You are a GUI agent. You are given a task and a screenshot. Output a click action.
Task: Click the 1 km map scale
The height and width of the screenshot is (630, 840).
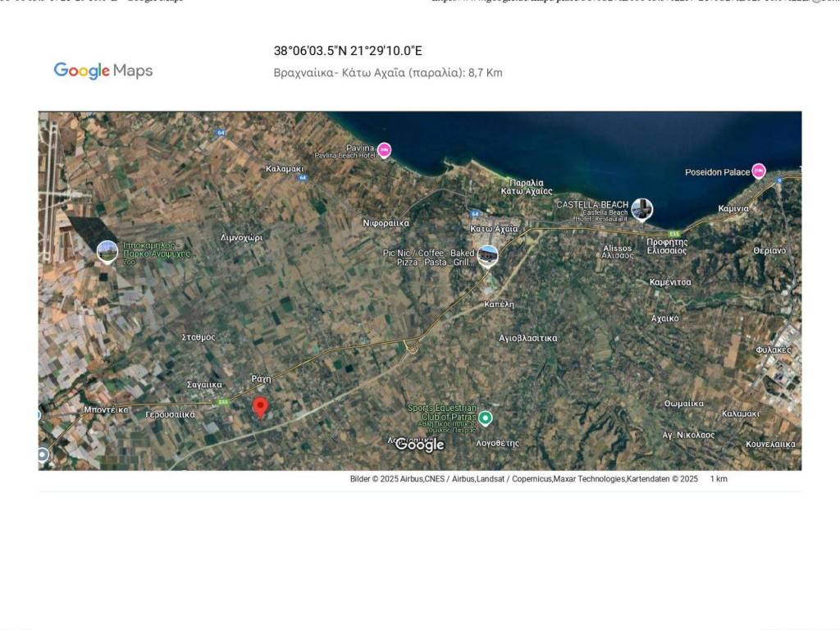click(719, 479)
